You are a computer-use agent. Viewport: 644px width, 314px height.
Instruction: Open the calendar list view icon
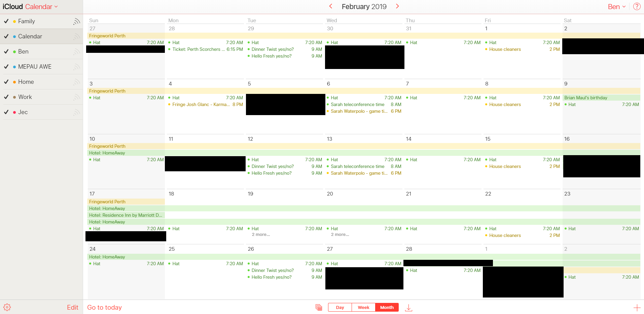(x=319, y=307)
